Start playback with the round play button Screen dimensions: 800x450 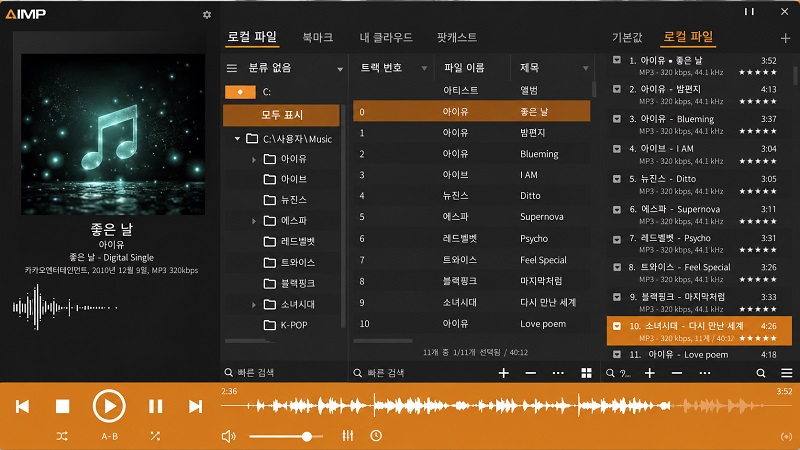(109, 406)
